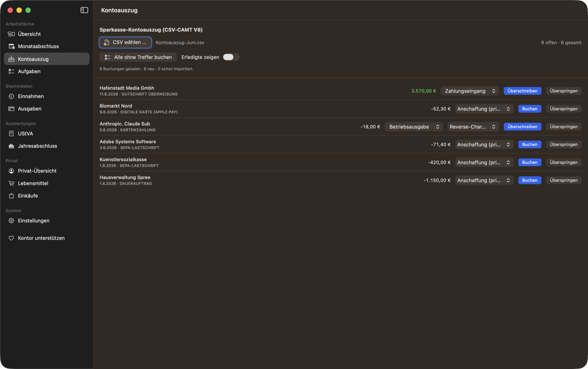Screen dimensions: 588x369
Task: Enable the Erledigte zeigen switch
Action: pyautogui.click(x=231, y=57)
